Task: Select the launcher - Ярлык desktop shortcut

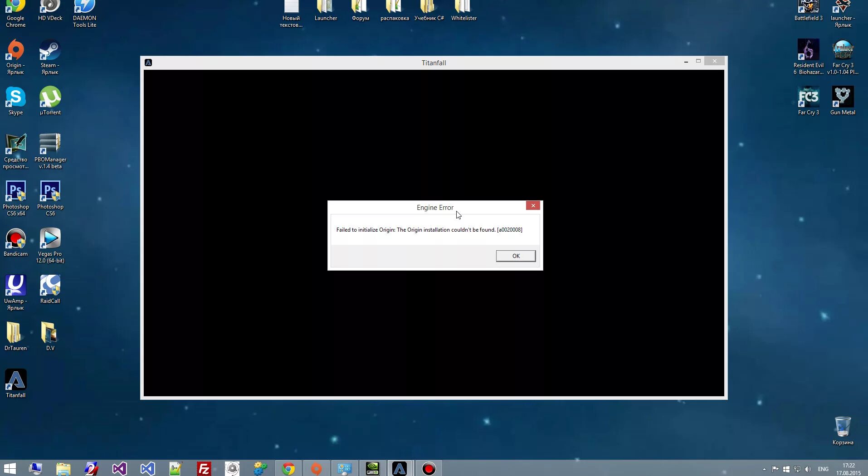Action: click(x=843, y=14)
